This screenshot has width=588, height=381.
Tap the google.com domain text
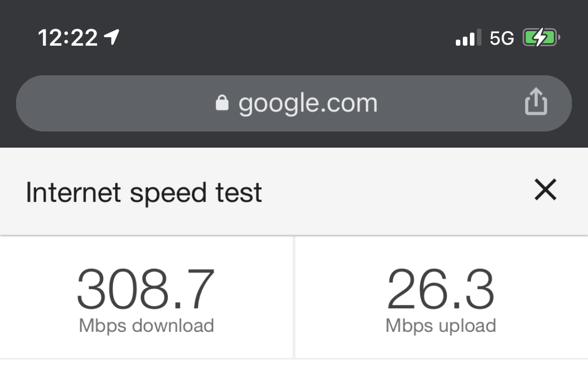tap(308, 103)
